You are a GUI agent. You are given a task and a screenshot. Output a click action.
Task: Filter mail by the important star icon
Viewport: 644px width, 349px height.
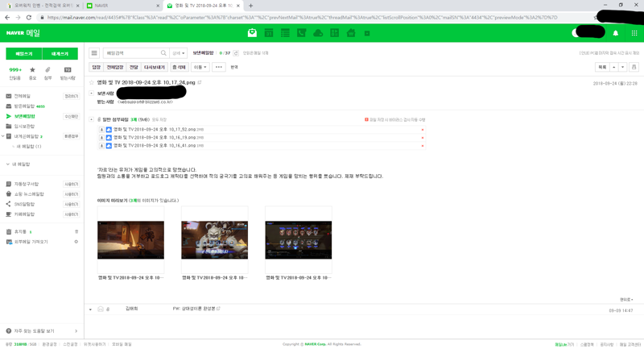pyautogui.click(x=32, y=70)
